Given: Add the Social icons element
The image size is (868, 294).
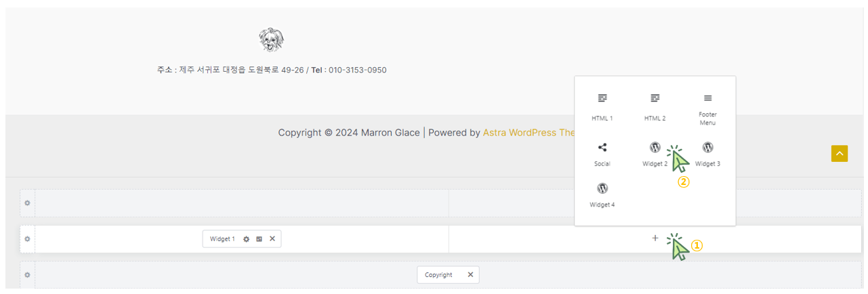Looking at the screenshot, I should (602, 154).
